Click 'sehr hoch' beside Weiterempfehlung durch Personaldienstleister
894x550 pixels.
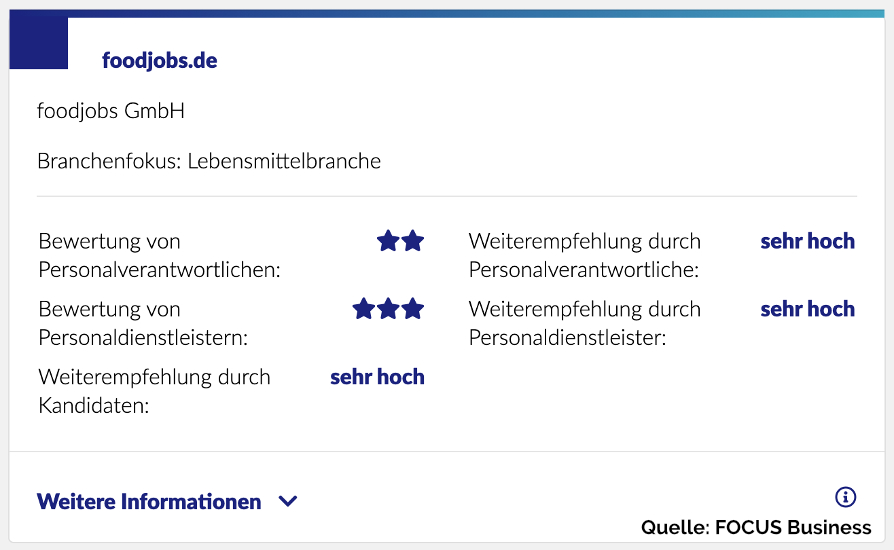point(807,309)
